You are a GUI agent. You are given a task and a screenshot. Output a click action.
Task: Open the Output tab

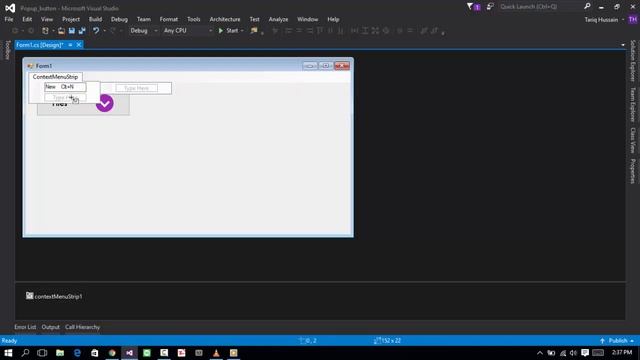click(x=51, y=327)
